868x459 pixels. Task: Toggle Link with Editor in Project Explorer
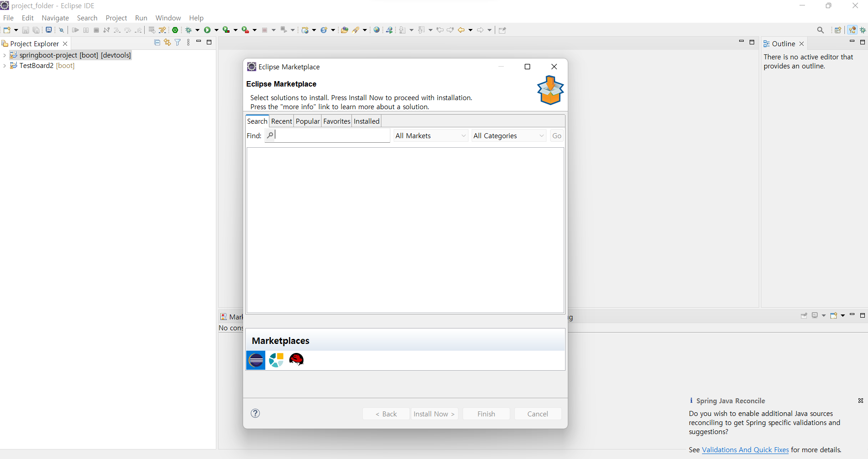[x=167, y=42]
